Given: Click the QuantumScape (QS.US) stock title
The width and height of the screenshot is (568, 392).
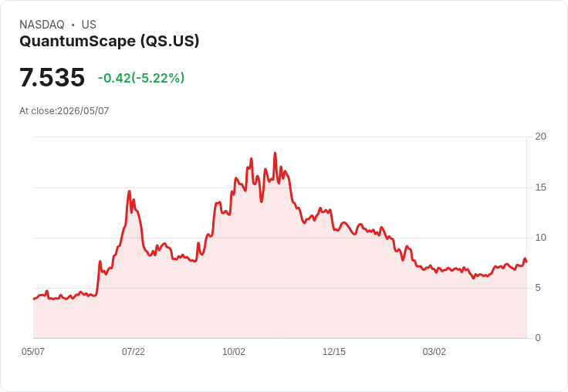Looking at the screenshot, I should pos(110,41).
